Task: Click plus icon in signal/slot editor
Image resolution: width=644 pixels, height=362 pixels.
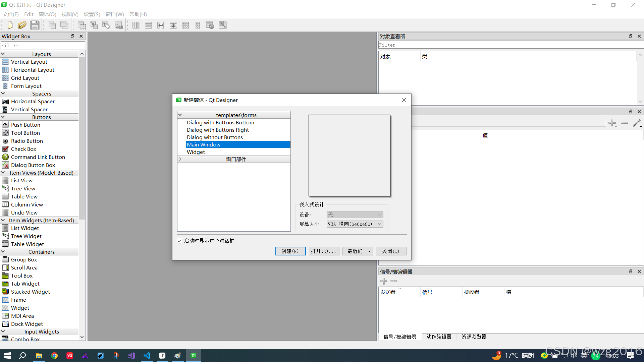Action: (x=384, y=281)
